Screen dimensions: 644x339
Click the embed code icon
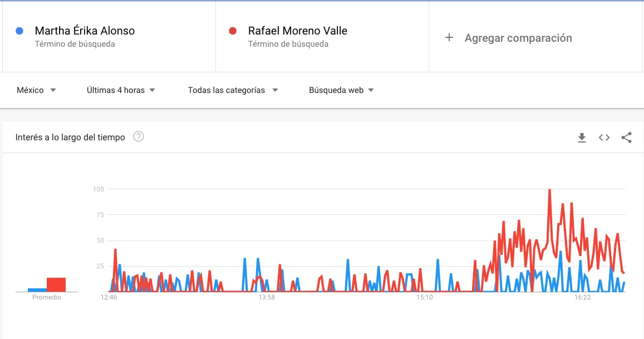(604, 137)
